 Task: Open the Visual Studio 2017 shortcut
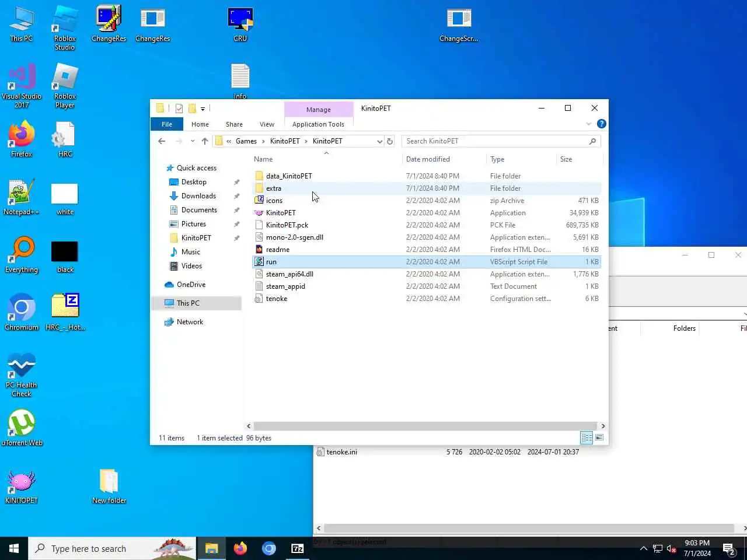(22, 86)
